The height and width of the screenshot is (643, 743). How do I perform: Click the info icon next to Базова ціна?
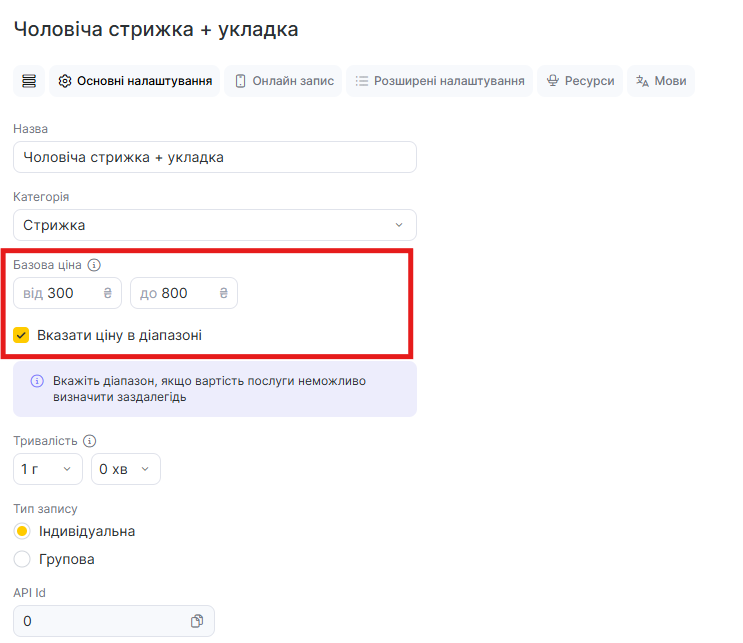pos(94,265)
